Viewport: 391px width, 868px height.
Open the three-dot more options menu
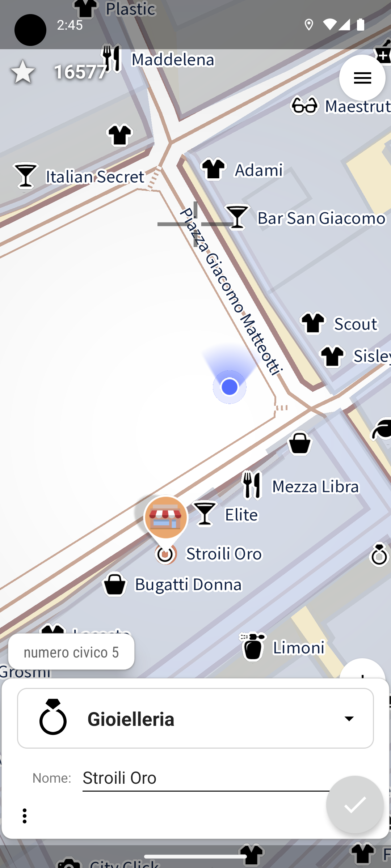25,816
